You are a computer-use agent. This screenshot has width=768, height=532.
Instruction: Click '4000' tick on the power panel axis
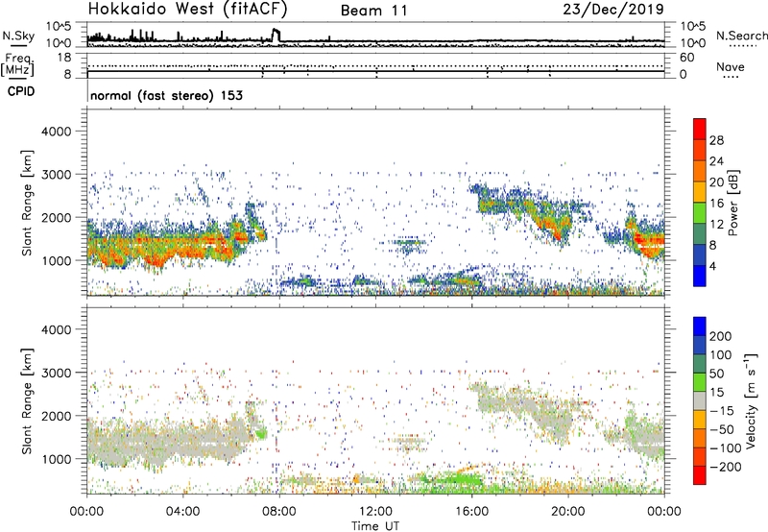tap(57, 132)
